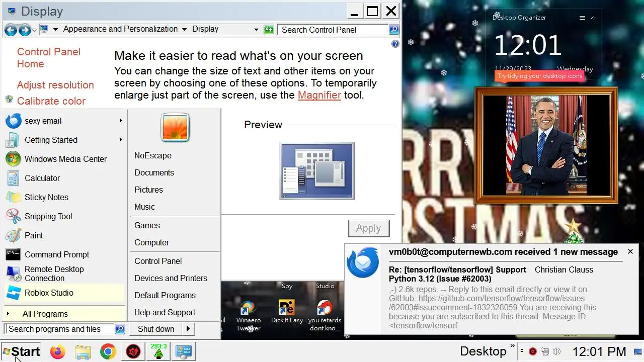Viewport: 644px width, 362px height.
Task: Click Thunderbird icon in the notification popup
Action: [363, 262]
